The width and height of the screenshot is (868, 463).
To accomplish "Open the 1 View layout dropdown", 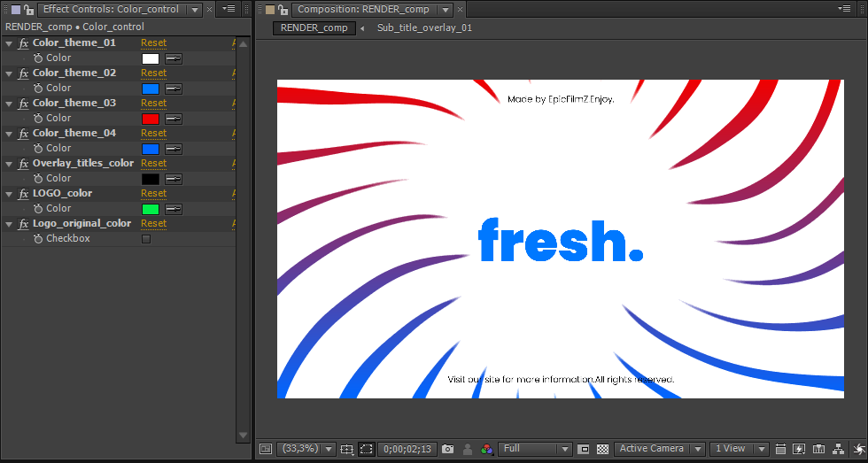I will pyautogui.click(x=740, y=449).
